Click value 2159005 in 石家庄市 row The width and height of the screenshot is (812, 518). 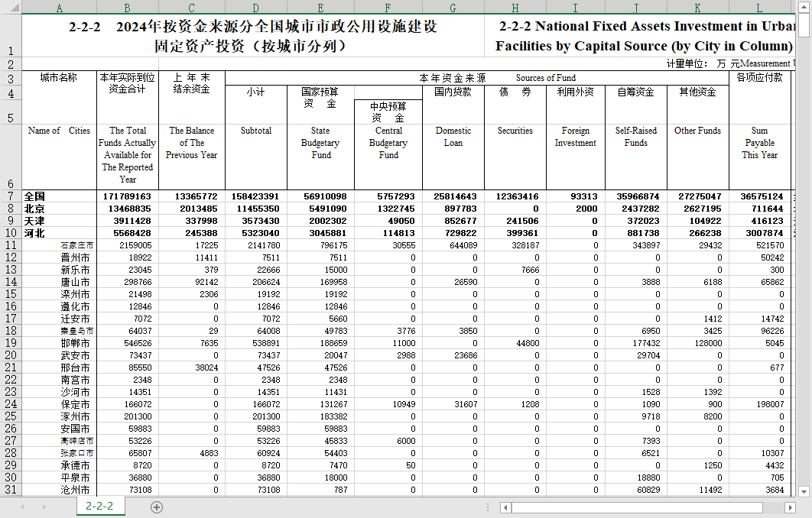tap(128, 245)
